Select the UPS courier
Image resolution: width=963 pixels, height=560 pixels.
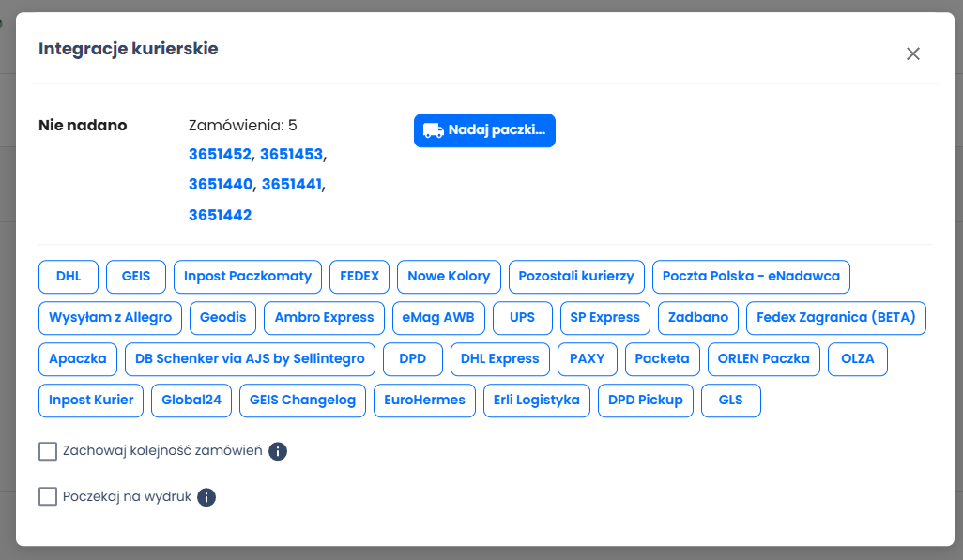pyautogui.click(x=522, y=318)
